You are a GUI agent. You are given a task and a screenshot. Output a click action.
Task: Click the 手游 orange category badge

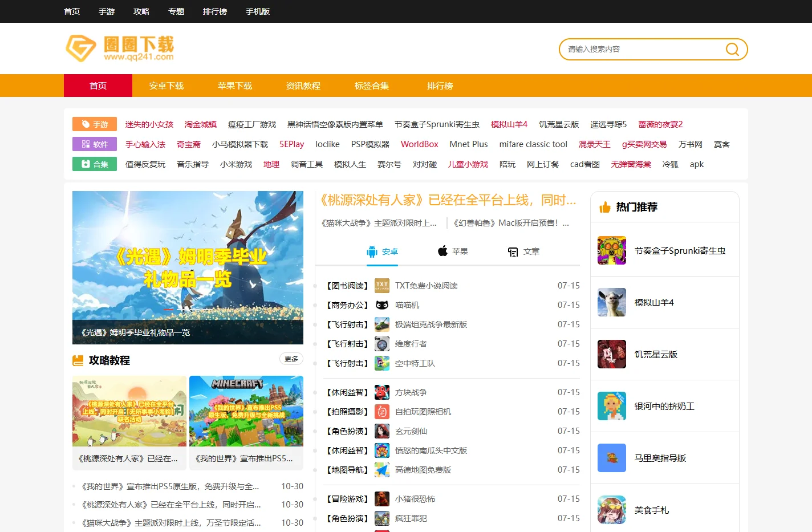tap(95, 124)
